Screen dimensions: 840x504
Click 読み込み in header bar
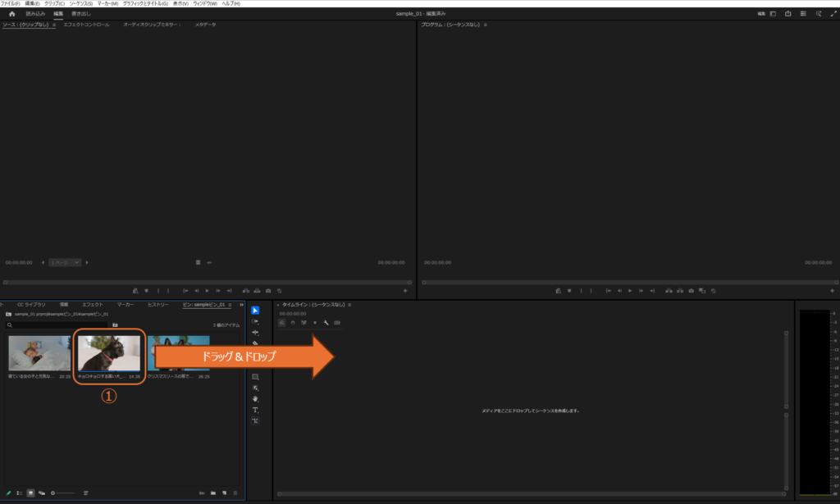(x=35, y=14)
